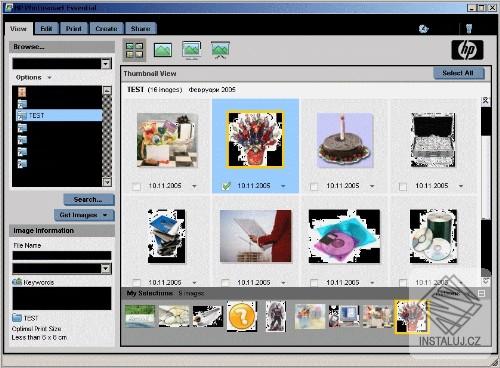Open the Create tab
The width and height of the screenshot is (500, 368).
(106, 29)
